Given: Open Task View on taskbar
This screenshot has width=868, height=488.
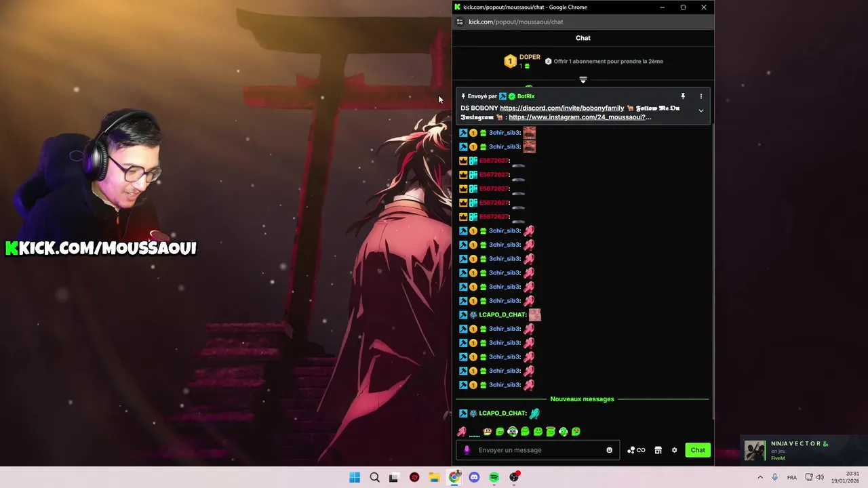Looking at the screenshot, I should (394, 477).
